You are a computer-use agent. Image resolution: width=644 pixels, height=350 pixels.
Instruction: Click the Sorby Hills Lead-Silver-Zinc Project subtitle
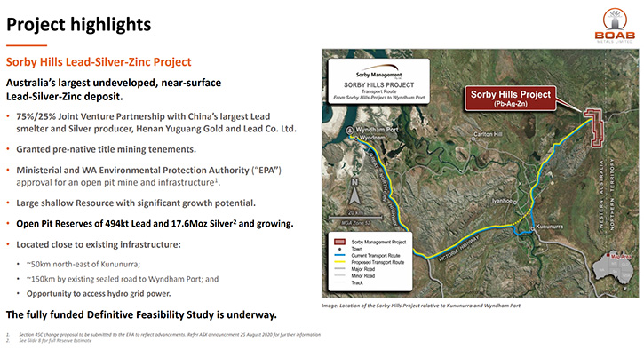point(99,62)
